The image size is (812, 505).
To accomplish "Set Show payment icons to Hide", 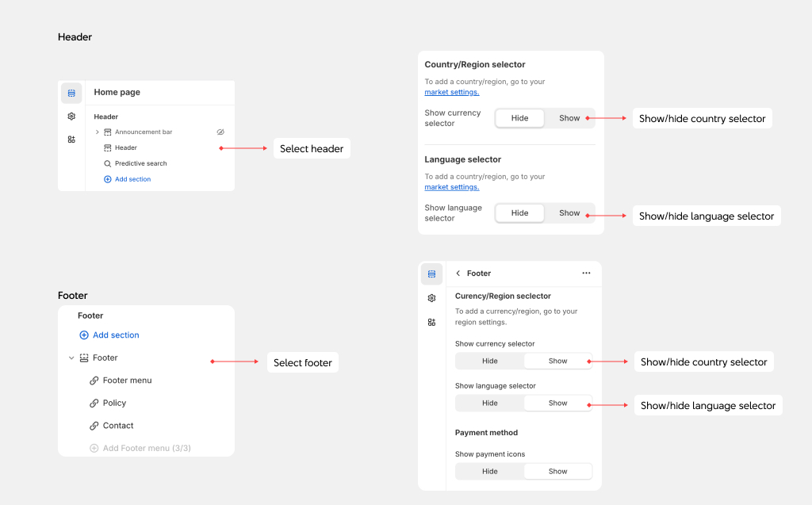I will click(490, 471).
